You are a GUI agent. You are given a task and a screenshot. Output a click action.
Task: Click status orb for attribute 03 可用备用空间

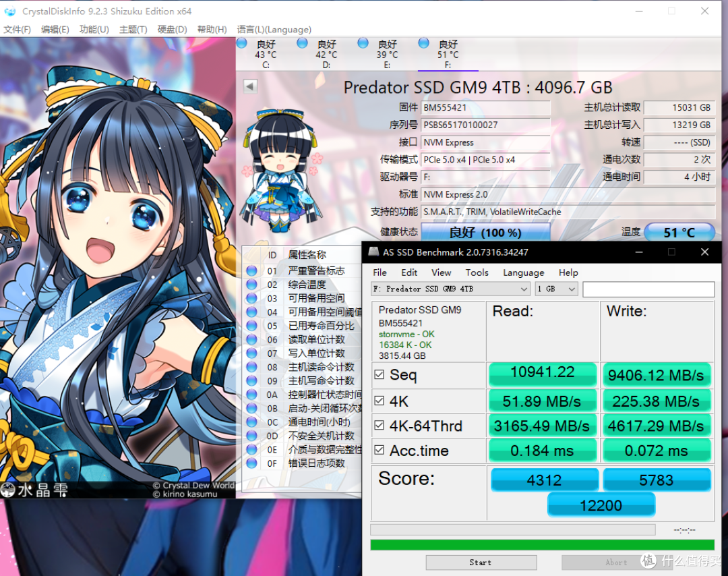point(251,298)
